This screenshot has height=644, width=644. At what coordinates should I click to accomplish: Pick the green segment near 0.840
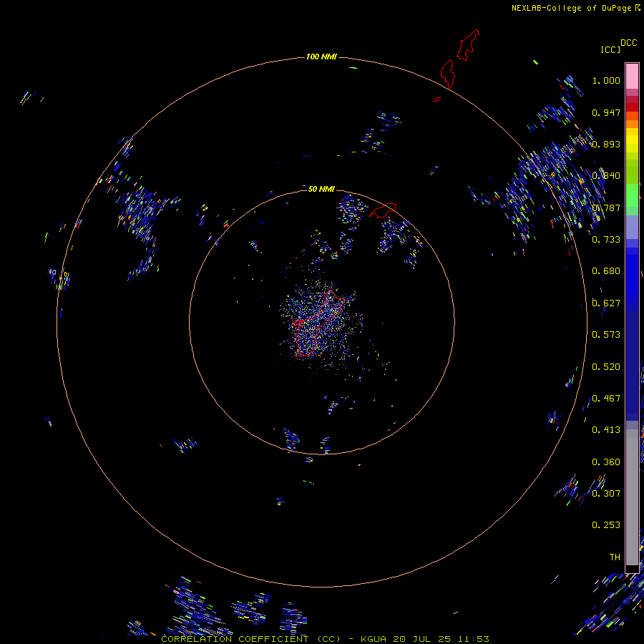tap(632, 171)
